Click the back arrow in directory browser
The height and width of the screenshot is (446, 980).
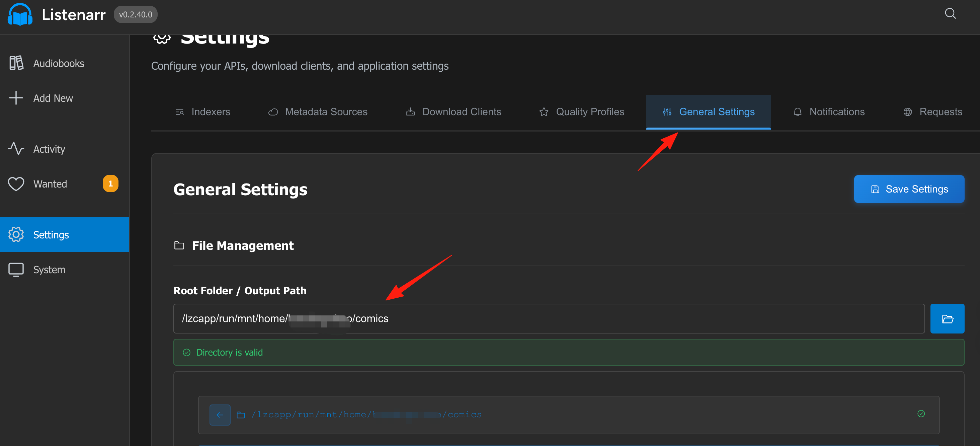coord(220,415)
